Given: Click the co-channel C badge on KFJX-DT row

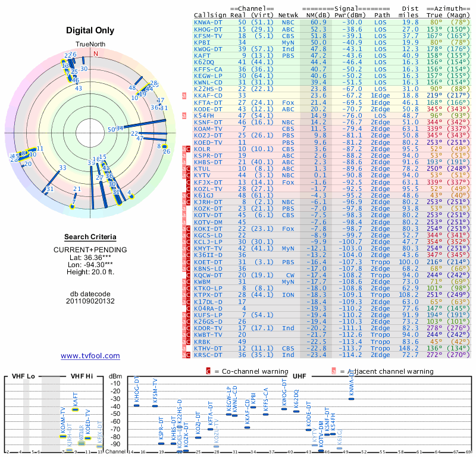Looking at the screenshot, I should pyautogui.click(x=188, y=182).
